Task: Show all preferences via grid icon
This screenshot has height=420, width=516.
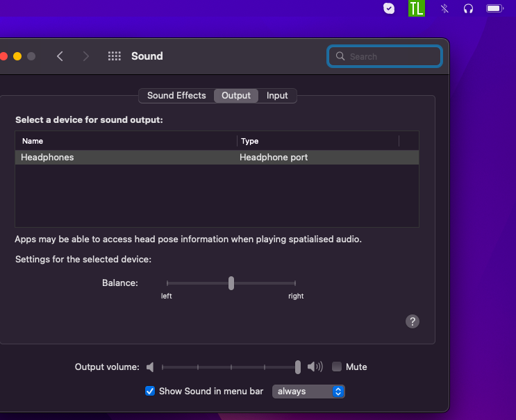Action: point(115,56)
